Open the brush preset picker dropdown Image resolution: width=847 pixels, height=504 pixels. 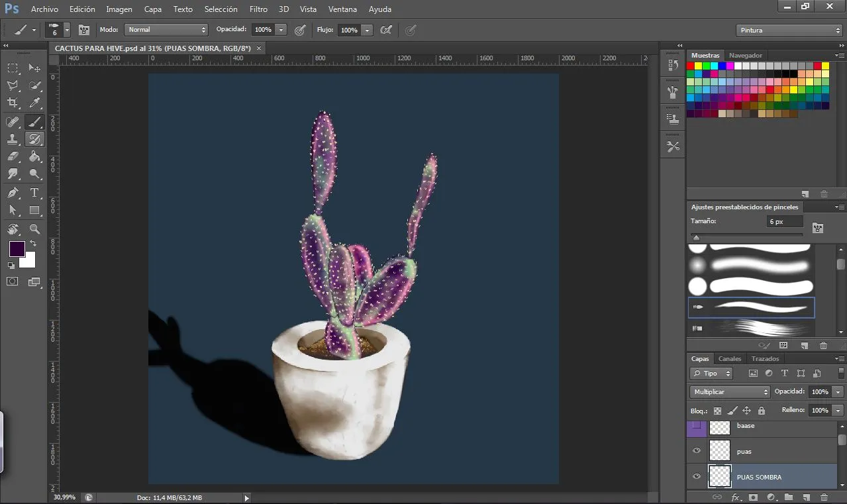pos(67,30)
